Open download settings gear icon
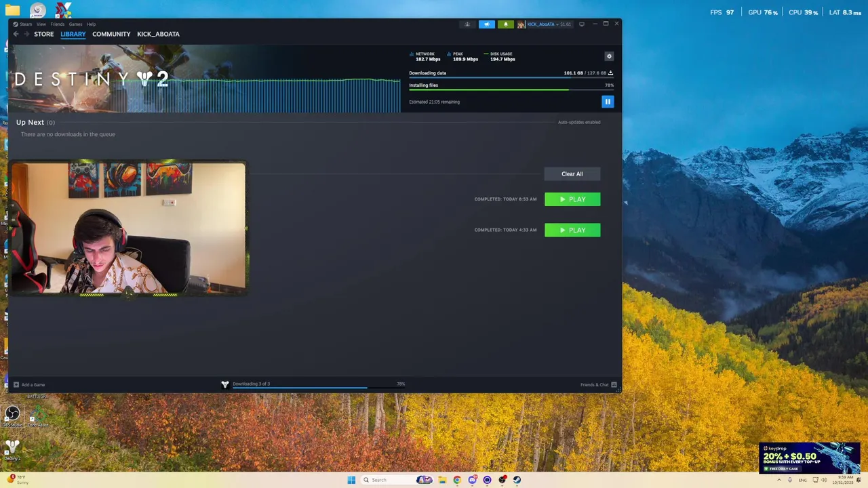 [x=609, y=56]
